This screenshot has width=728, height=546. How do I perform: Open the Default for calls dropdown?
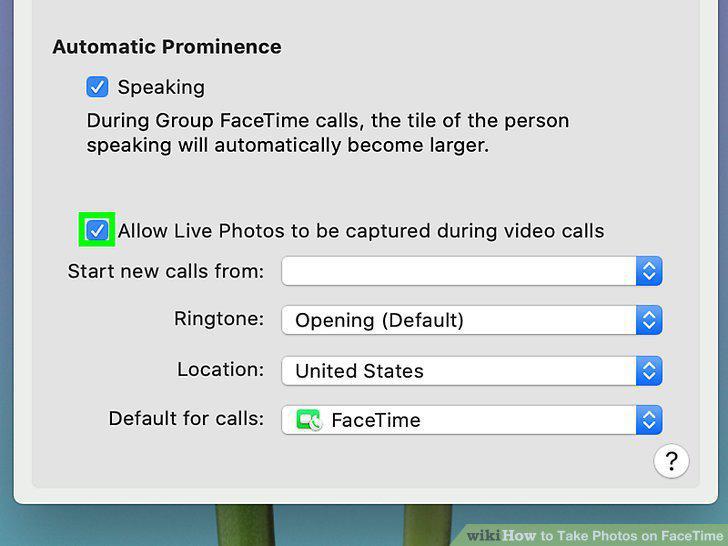click(472, 420)
